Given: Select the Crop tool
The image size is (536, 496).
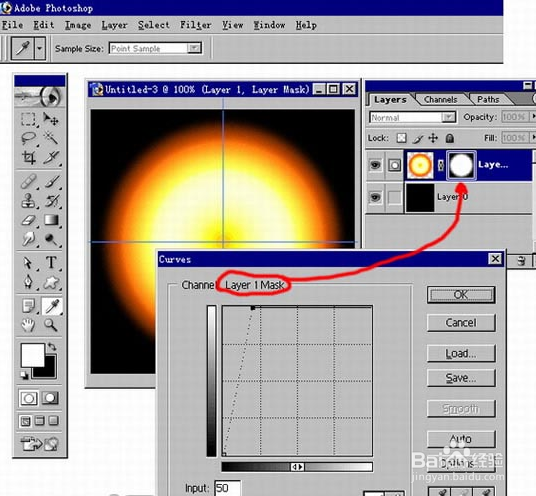Looking at the screenshot, I should click(x=28, y=158).
